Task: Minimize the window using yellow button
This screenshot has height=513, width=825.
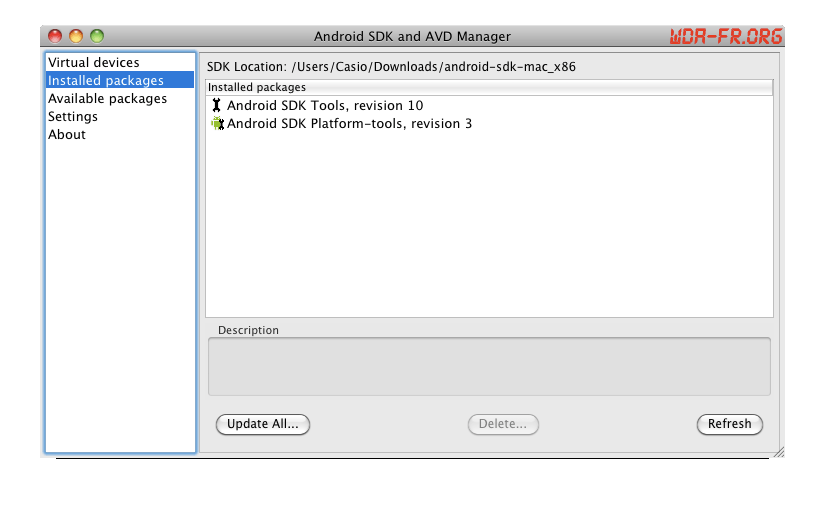Action: tap(76, 36)
